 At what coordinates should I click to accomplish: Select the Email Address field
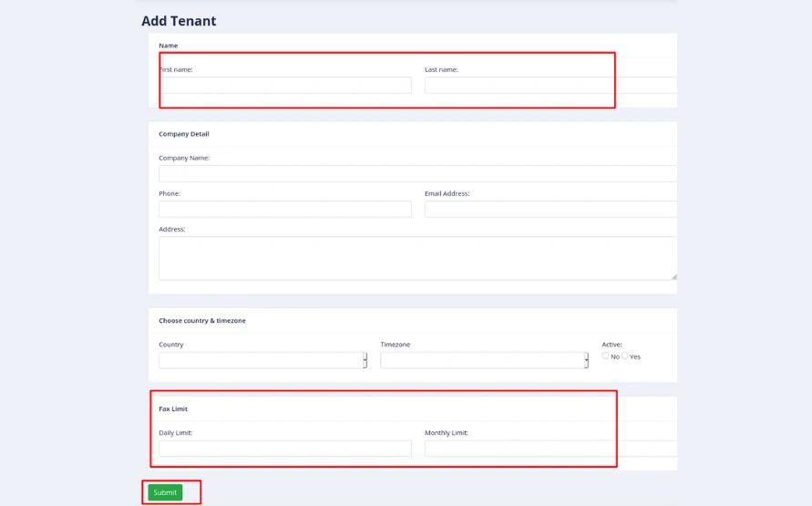click(550, 209)
